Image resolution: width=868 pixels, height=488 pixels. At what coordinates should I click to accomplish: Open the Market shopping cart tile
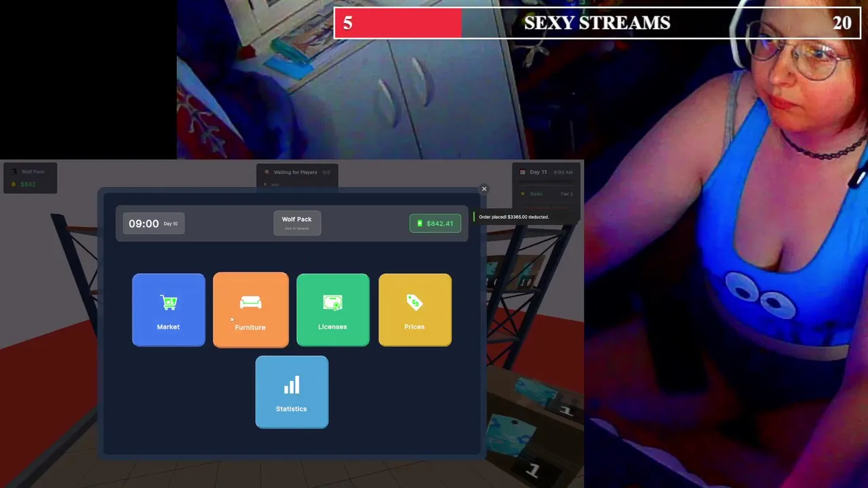click(168, 310)
